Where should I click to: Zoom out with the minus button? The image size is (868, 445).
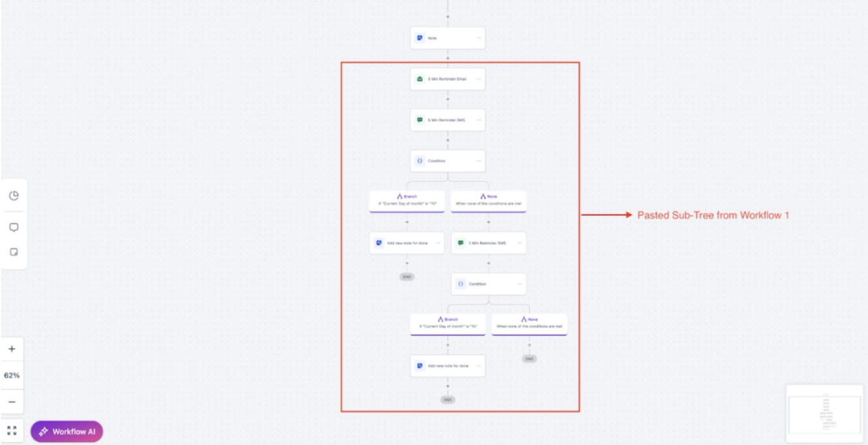click(12, 401)
